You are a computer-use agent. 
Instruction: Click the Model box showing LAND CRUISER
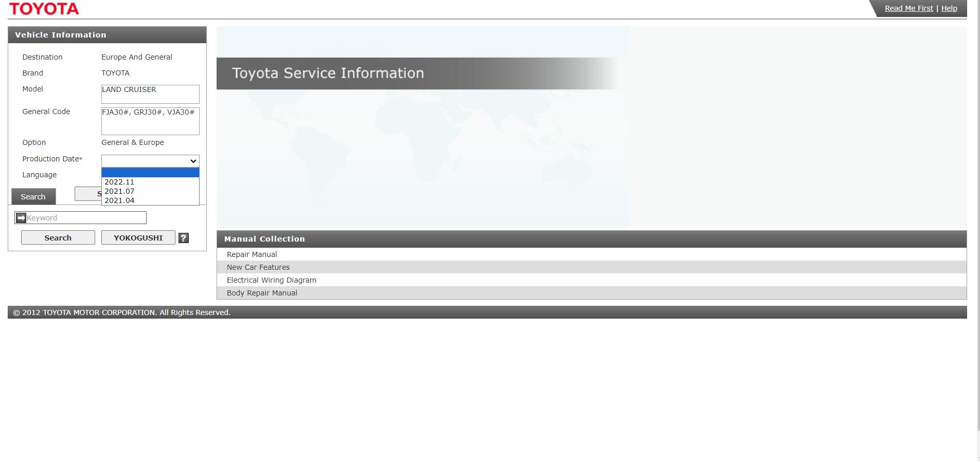(150, 94)
